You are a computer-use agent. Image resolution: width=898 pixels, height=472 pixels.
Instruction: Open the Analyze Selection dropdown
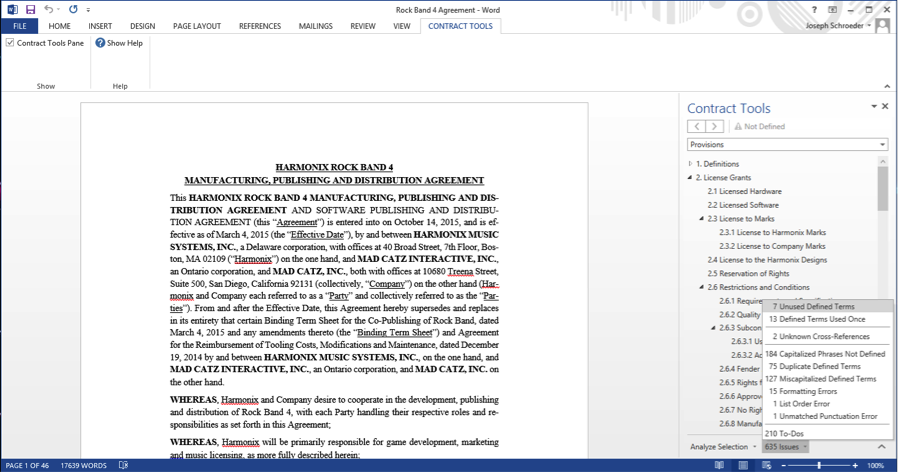pos(723,447)
